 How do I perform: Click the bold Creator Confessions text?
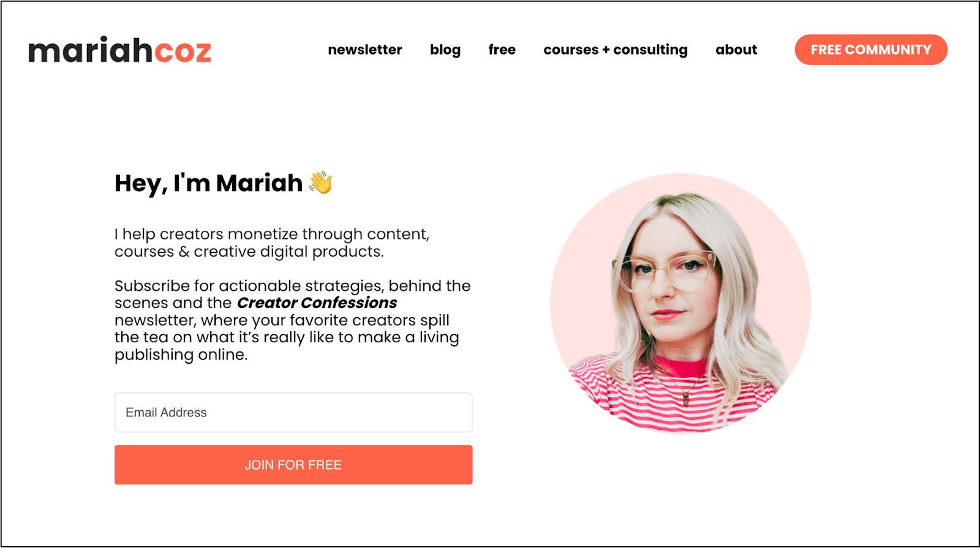[x=317, y=302]
